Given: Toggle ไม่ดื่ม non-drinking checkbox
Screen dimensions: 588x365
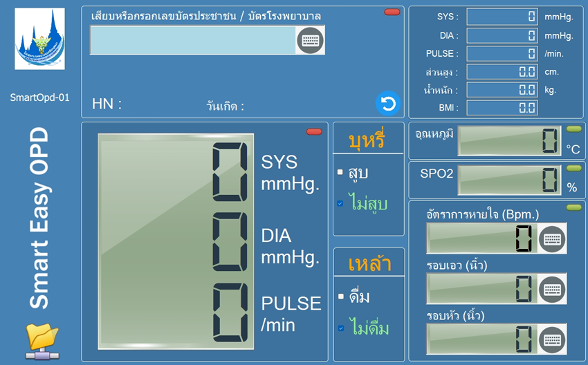Looking at the screenshot, I should [x=340, y=328].
